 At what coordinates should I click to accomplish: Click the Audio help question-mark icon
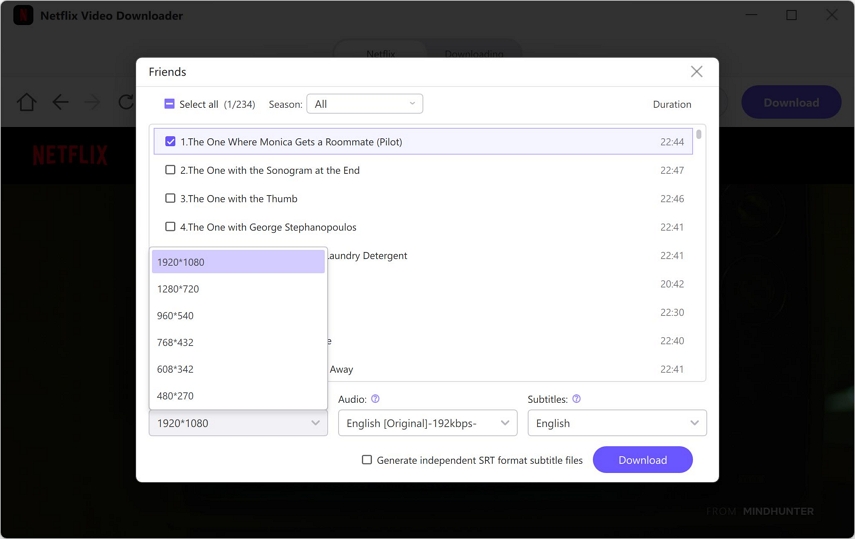pos(375,399)
